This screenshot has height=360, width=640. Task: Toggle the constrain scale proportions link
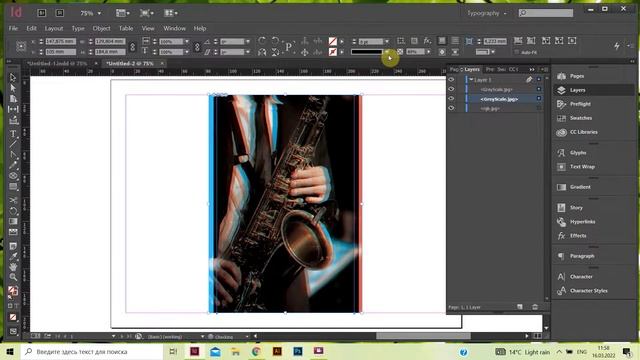pyautogui.click(x=197, y=47)
